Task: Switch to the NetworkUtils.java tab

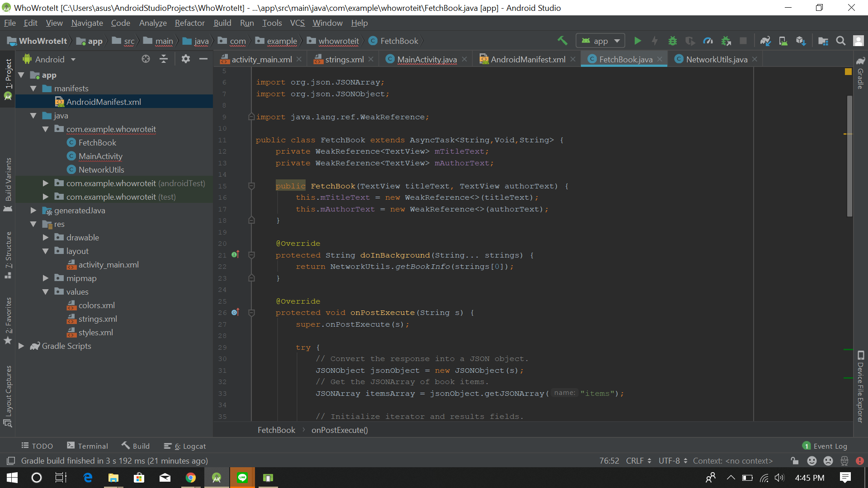Action: click(715, 59)
